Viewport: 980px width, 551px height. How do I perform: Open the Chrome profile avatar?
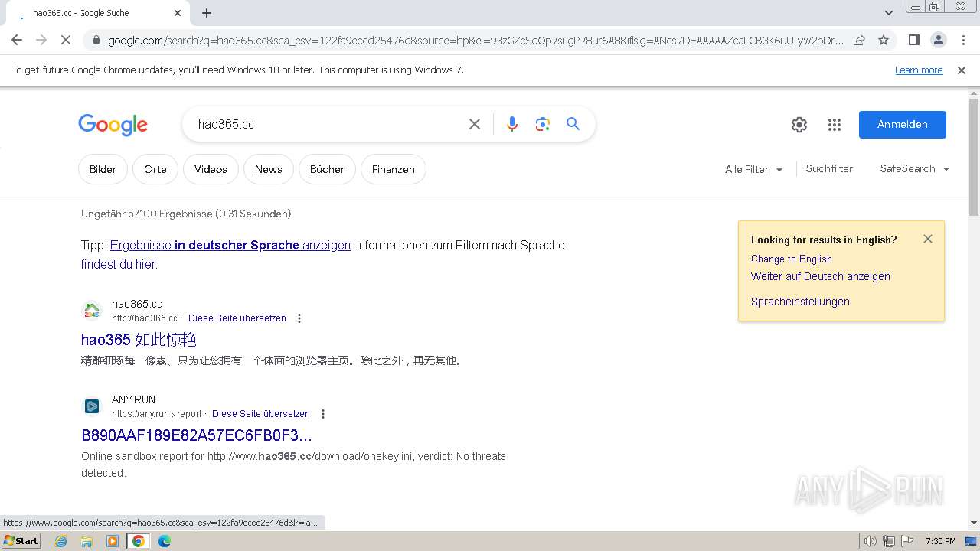tap(938, 40)
